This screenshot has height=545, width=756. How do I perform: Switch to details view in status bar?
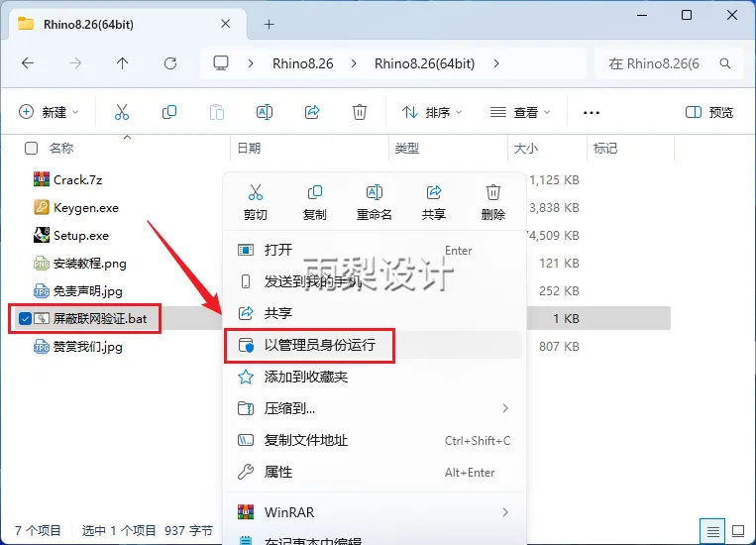(713, 531)
